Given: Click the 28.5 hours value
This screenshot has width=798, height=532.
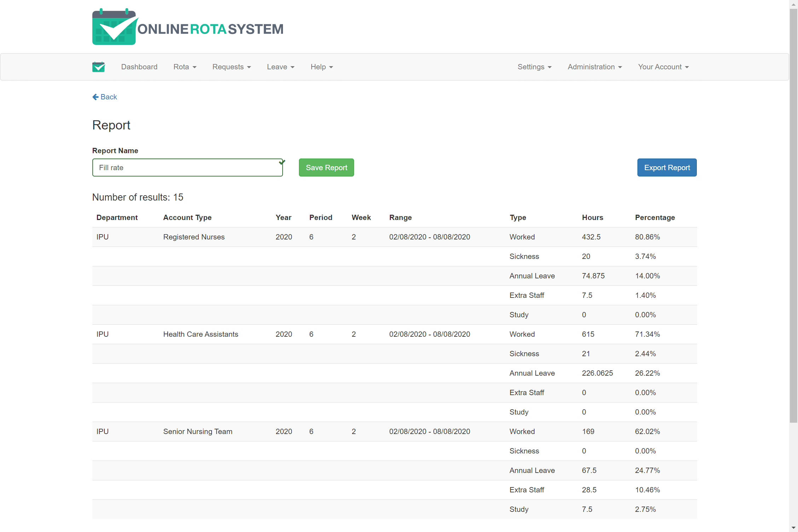Looking at the screenshot, I should coord(589,490).
